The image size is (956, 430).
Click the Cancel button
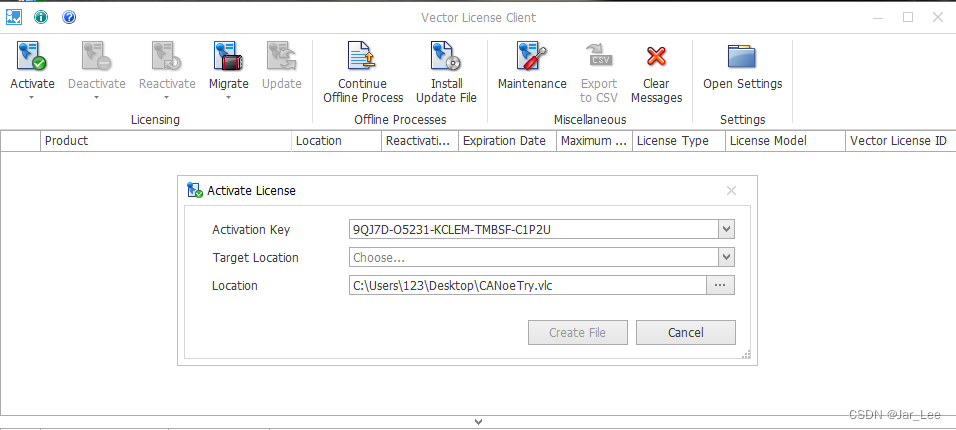[x=685, y=332]
